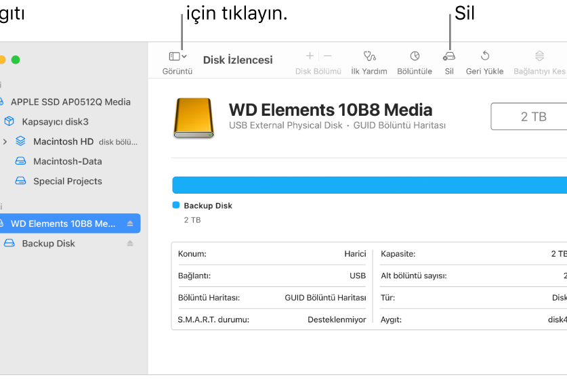This screenshot has width=567, height=392.
Task: Expand the Macintosh HD volume group
Action: click(5, 141)
